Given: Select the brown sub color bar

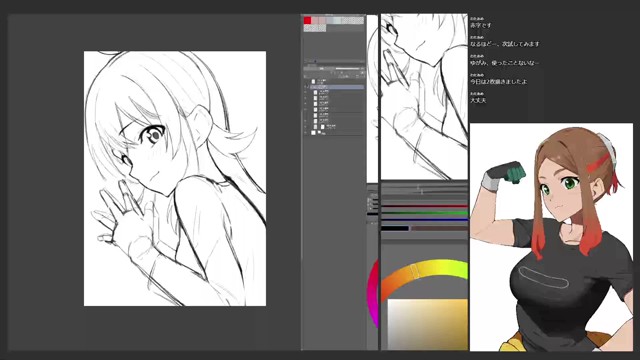Looking at the screenshot, I should pos(439,228).
